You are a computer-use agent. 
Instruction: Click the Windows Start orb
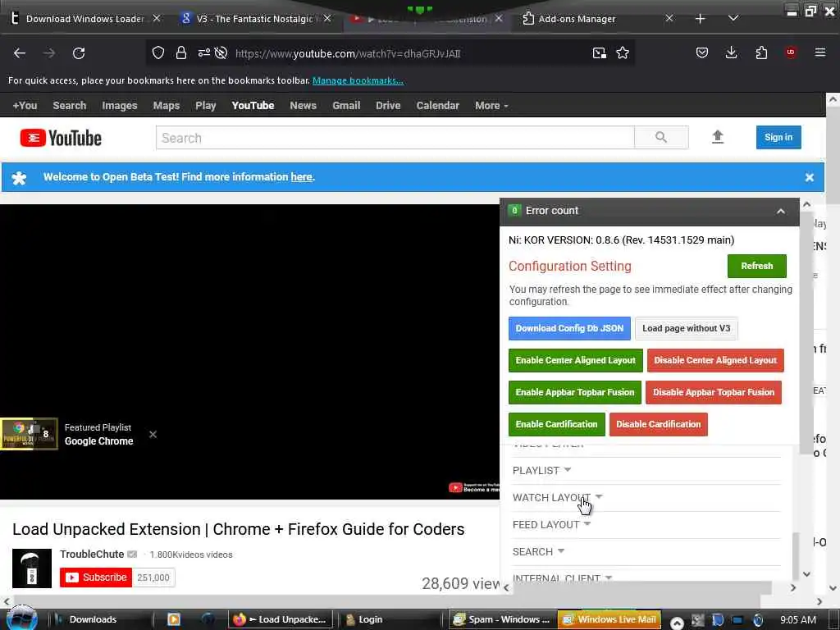(x=21, y=619)
